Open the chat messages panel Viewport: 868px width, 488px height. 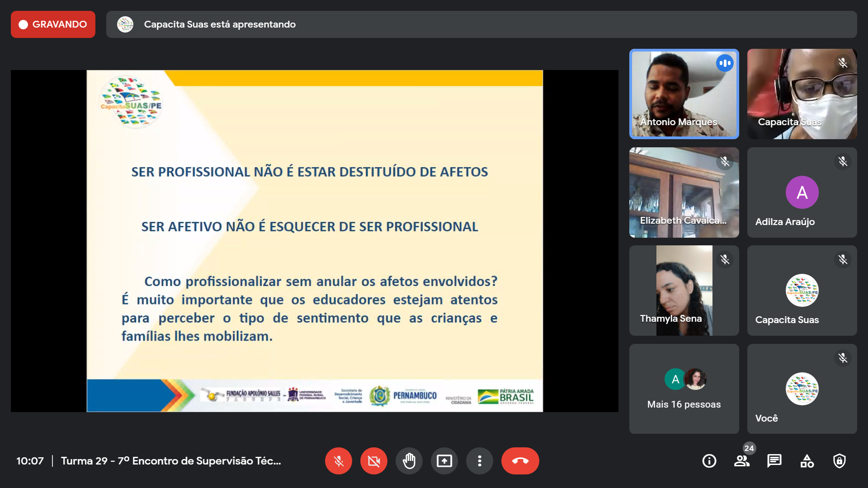click(774, 461)
